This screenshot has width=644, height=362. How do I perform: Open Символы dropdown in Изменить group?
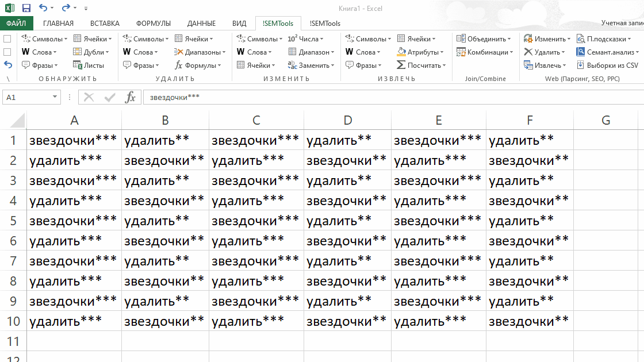pos(259,39)
